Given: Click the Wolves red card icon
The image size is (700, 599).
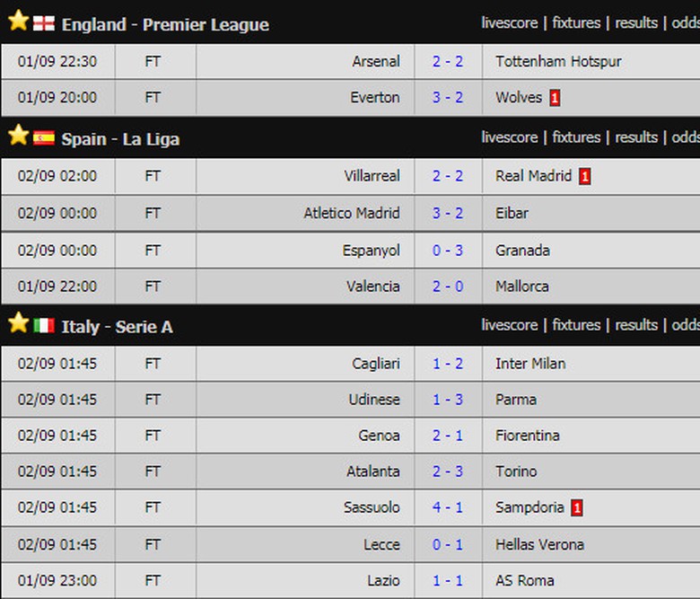Looking at the screenshot, I should click(x=555, y=98).
